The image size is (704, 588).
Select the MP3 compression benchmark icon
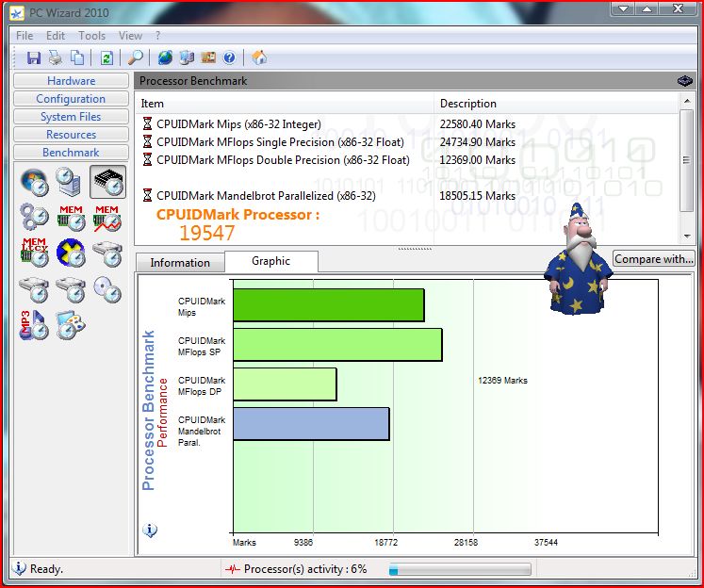click(34, 325)
